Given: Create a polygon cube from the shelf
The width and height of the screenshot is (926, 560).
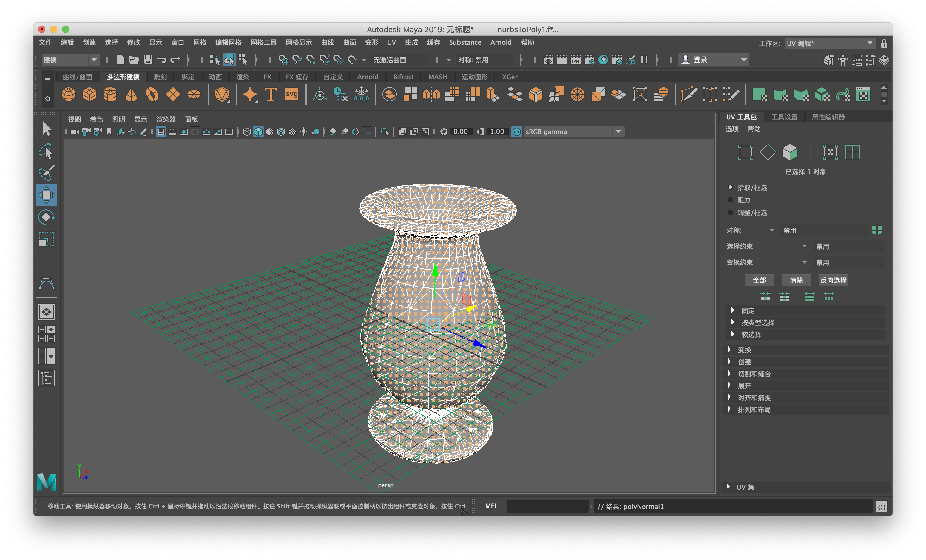Looking at the screenshot, I should click(89, 94).
